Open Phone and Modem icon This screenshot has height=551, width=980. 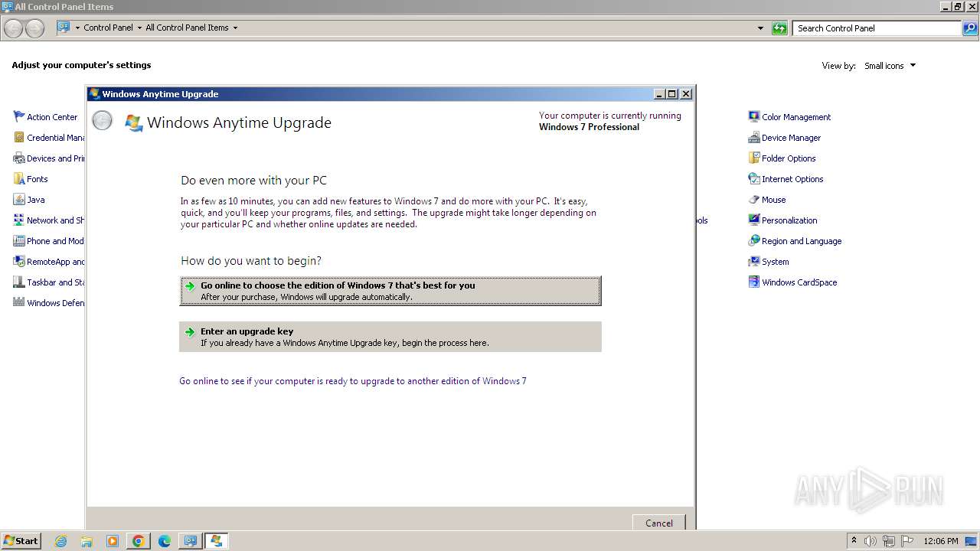19,240
